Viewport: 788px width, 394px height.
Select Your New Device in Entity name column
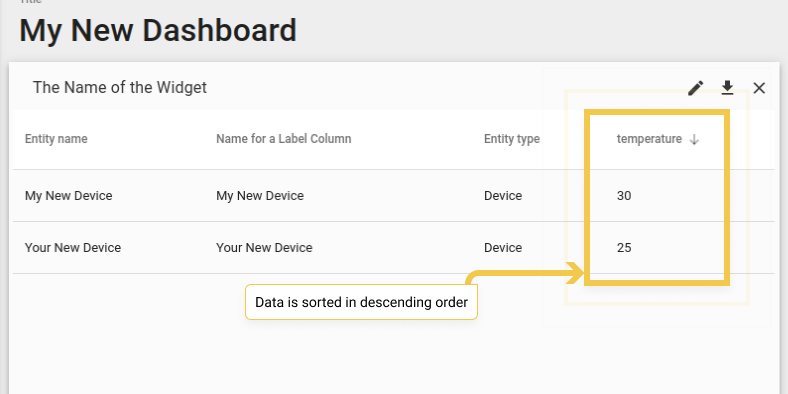pyautogui.click(x=73, y=248)
